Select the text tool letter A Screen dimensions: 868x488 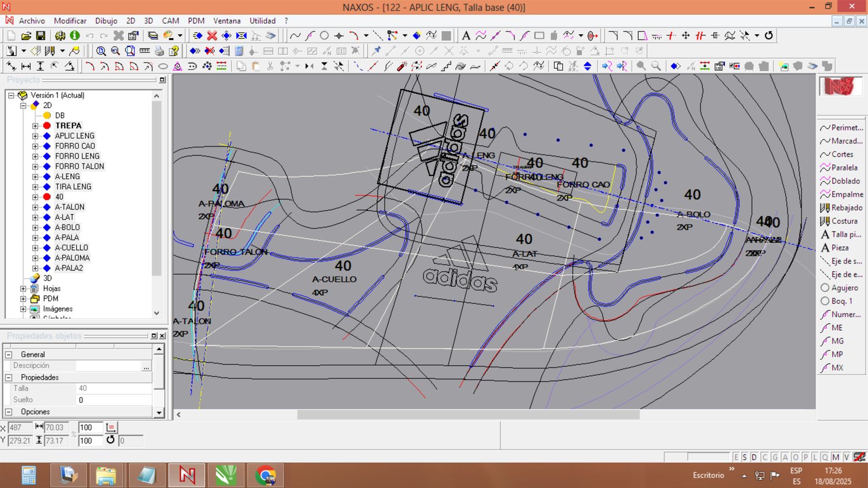tap(466, 36)
